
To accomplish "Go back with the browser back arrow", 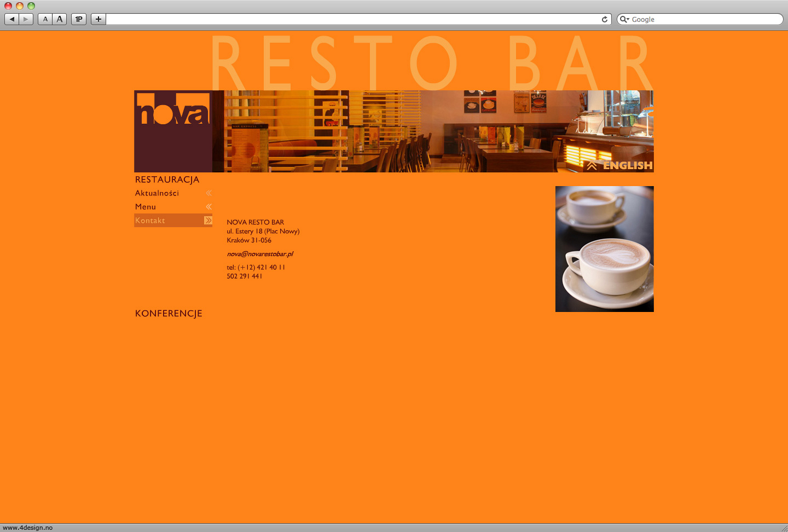I will pyautogui.click(x=11, y=19).
